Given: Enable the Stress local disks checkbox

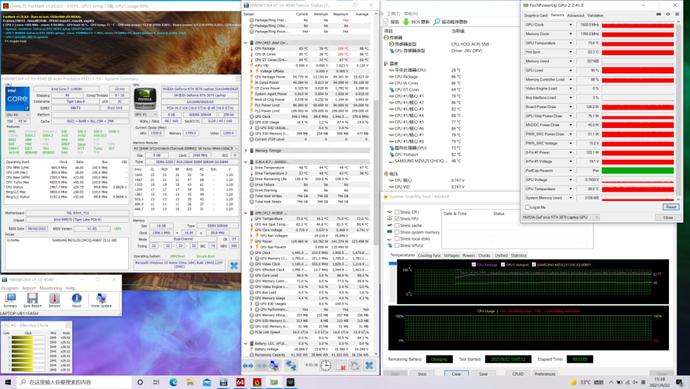Looking at the screenshot, I should [x=397, y=239].
